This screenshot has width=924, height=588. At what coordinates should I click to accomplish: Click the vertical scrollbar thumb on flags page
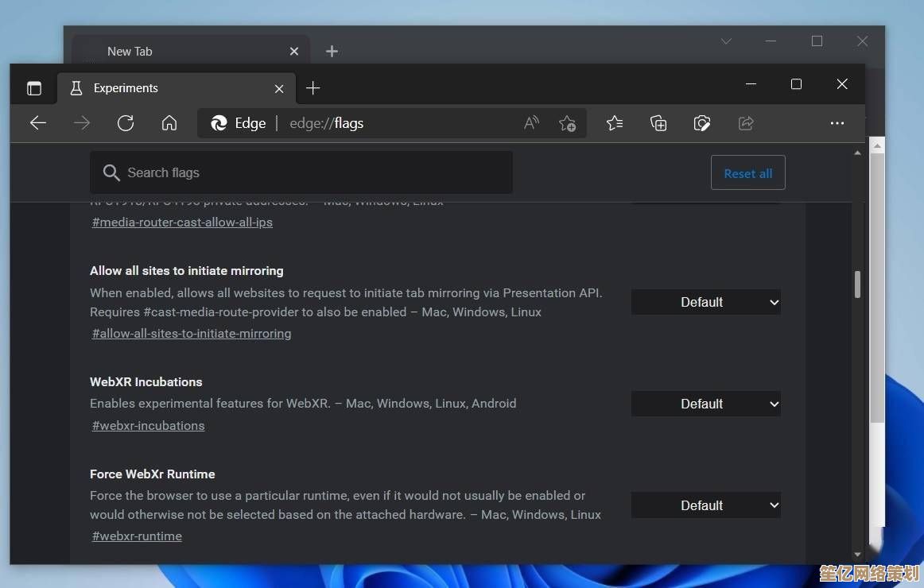(857, 284)
